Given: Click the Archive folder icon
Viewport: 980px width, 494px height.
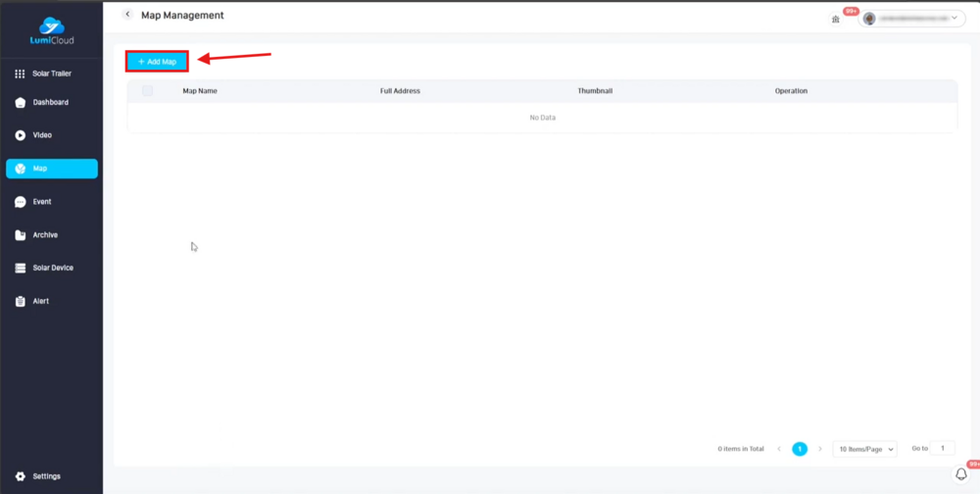Looking at the screenshot, I should [x=20, y=235].
